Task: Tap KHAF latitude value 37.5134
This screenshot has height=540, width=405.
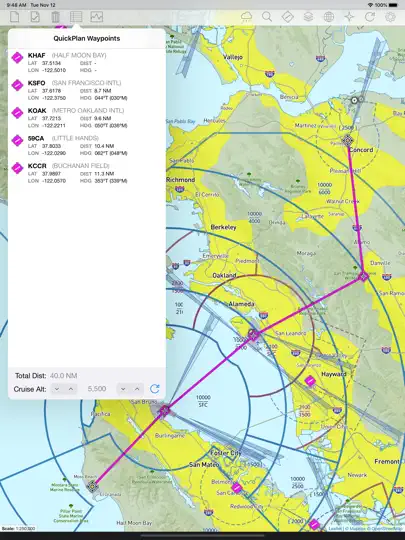Action: coord(51,63)
